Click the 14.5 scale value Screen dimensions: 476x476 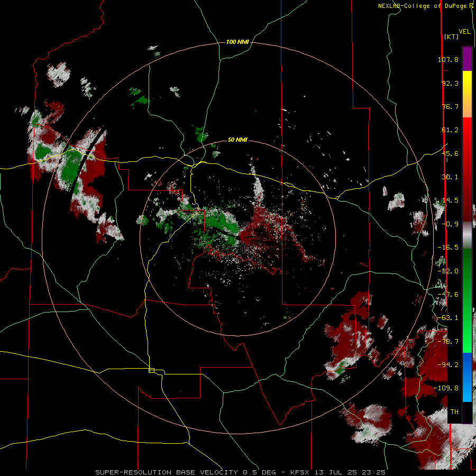450,200
